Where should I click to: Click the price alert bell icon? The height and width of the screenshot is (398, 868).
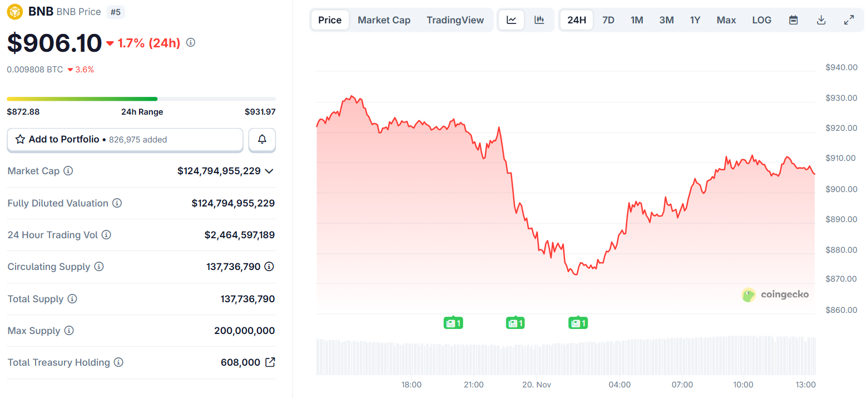(262, 139)
